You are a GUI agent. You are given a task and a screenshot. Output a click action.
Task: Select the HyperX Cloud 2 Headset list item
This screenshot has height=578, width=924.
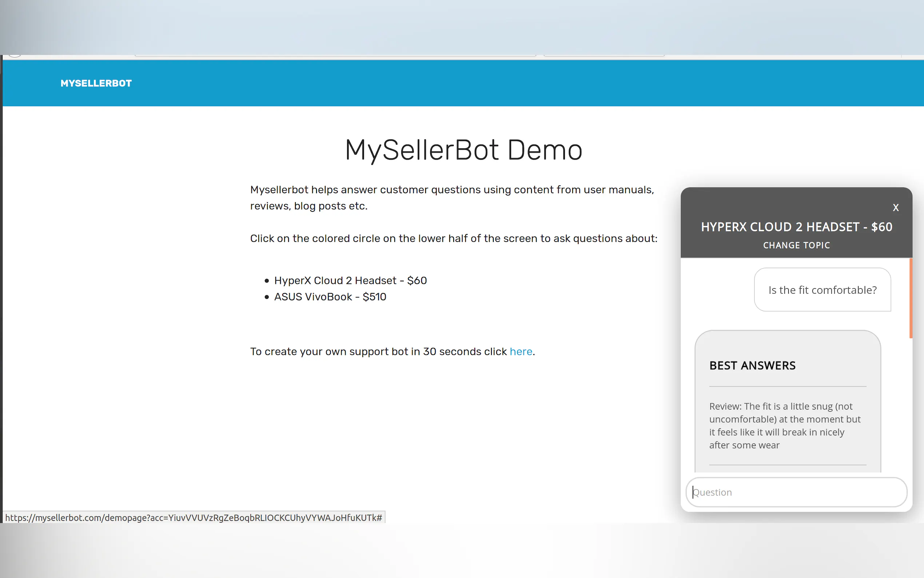tap(350, 281)
